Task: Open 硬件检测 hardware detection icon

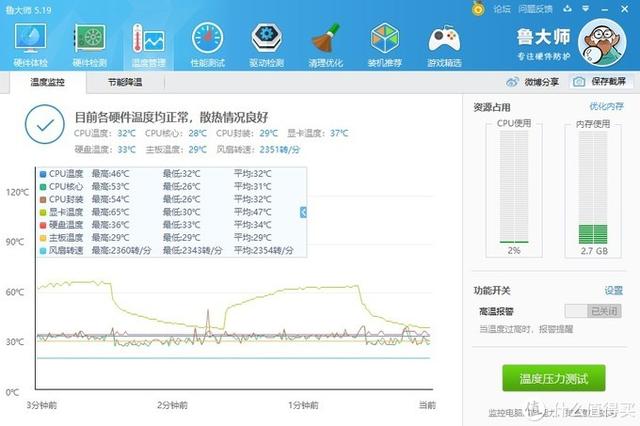Action: click(92, 44)
